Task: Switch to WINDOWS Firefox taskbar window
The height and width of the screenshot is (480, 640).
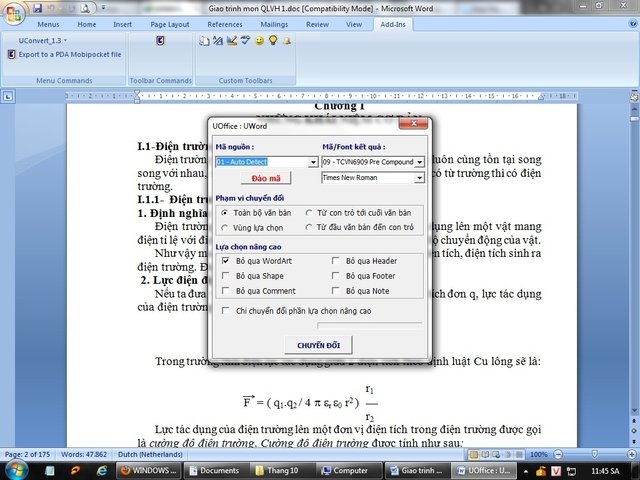Action: tap(148, 471)
